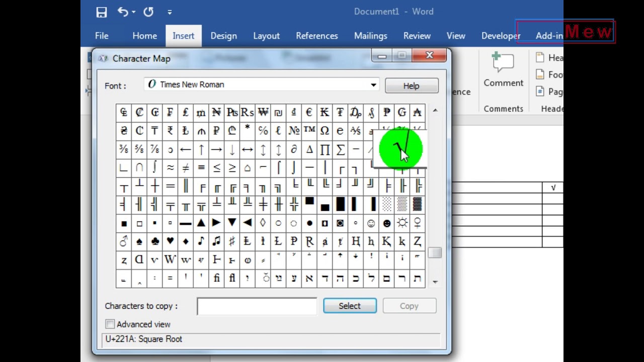Select the male sign ♂ character
The height and width of the screenshot is (362, 644).
[124, 241]
